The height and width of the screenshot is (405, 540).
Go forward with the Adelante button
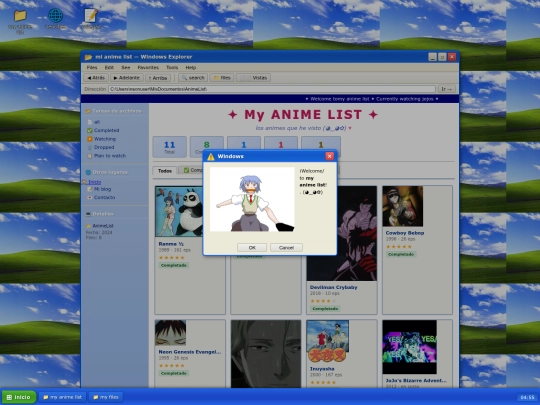click(x=127, y=78)
